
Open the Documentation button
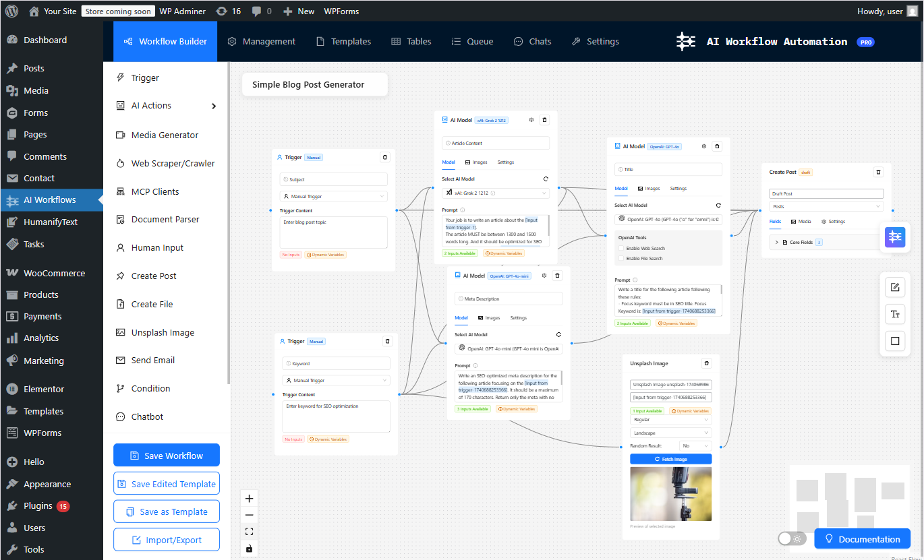(863, 539)
